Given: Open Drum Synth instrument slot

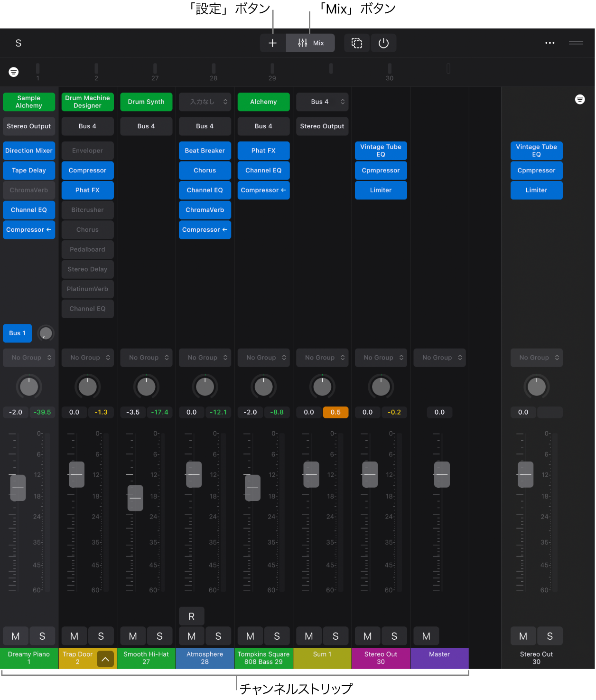Looking at the screenshot, I should tap(146, 102).
